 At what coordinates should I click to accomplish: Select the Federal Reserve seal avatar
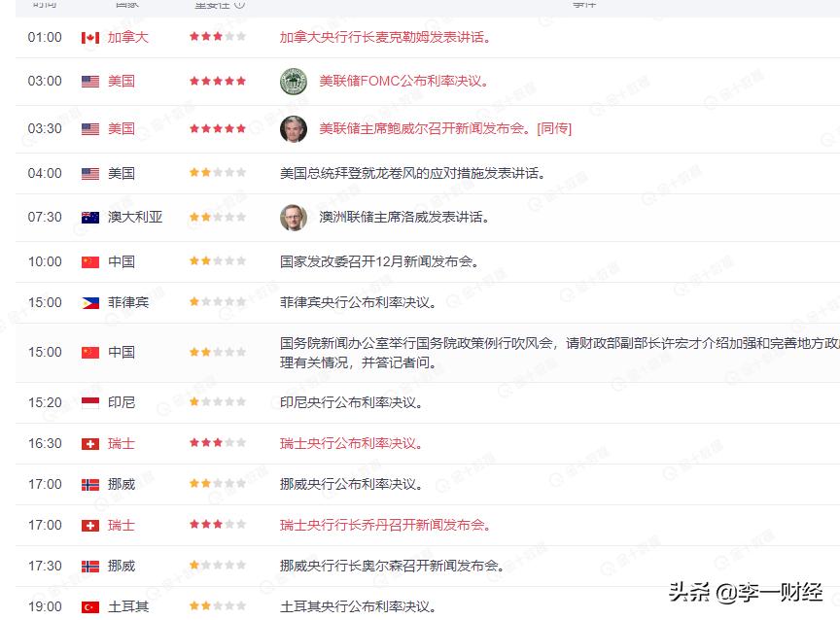click(292, 80)
